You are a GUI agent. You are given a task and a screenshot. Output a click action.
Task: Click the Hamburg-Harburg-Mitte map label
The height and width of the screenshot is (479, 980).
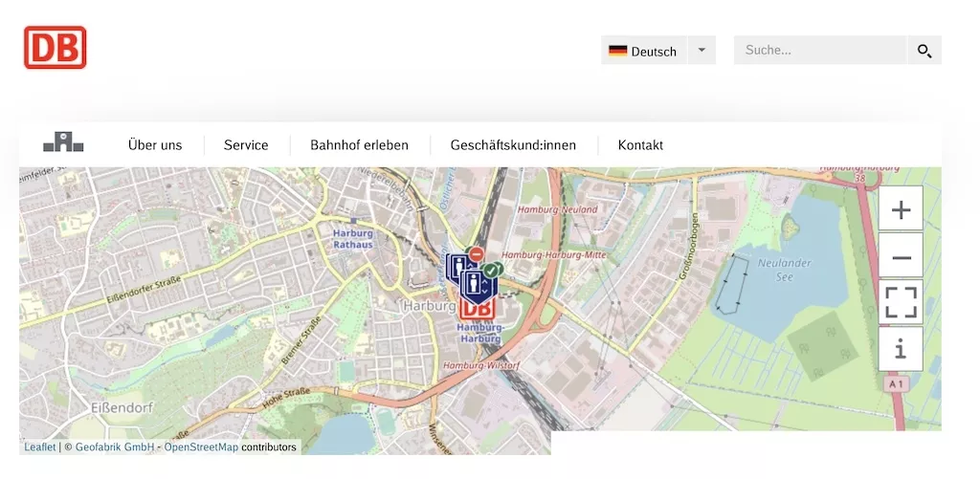click(553, 255)
